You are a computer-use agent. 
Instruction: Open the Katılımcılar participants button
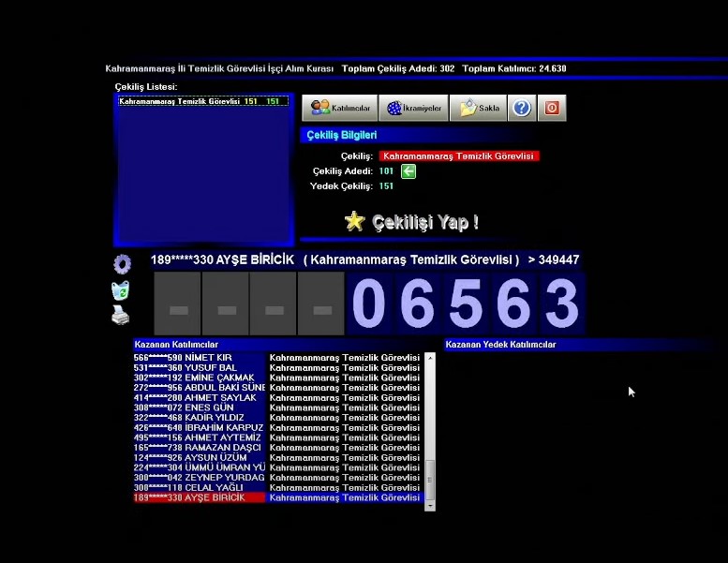pyautogui.click(x=340, y=108)
